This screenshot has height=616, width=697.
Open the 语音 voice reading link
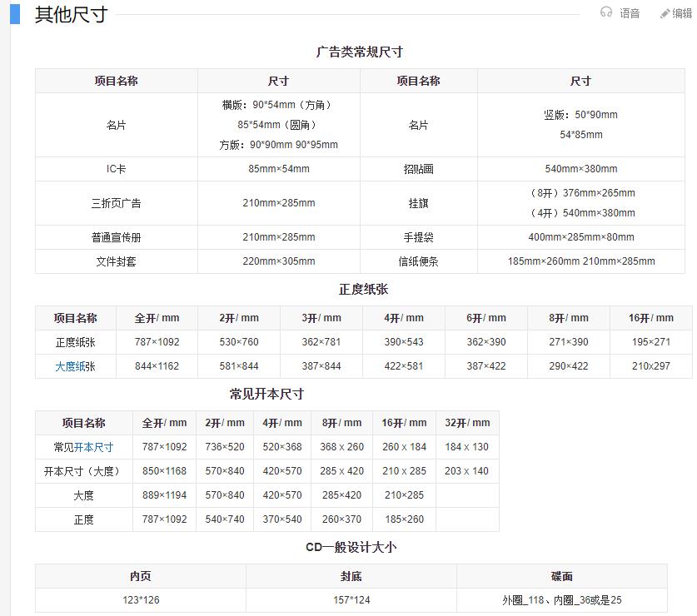tap(630, 13)
